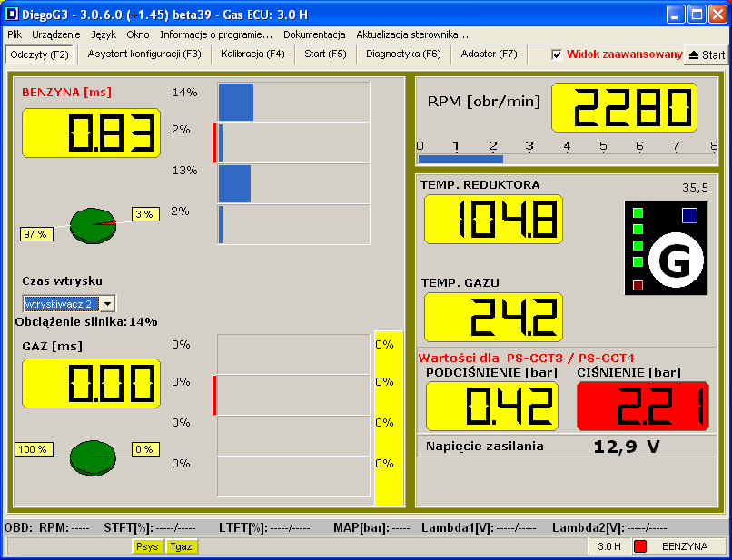Click the TEMP. REDUKTORA display showing 104.8
This screenshot has width=732, height=560.
click(x=493, y=220)
